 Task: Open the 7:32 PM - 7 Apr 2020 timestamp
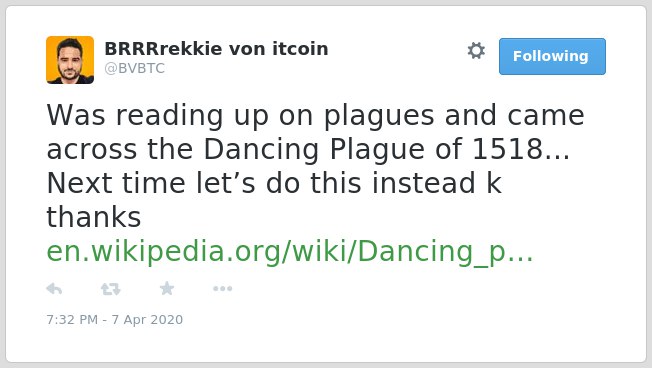click(x=115, y=319)
